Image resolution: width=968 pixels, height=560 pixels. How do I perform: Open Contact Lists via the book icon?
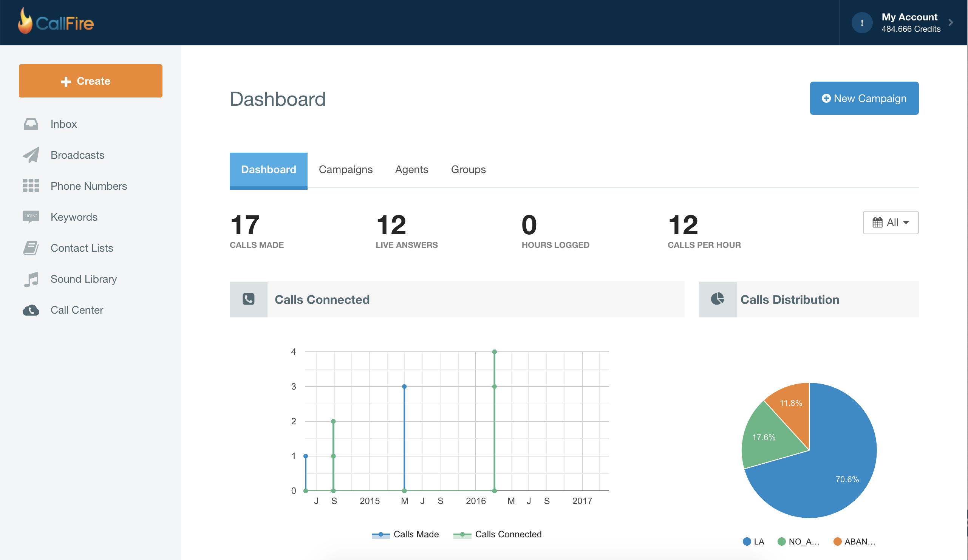pyautogui.click(x=31, y=248)
